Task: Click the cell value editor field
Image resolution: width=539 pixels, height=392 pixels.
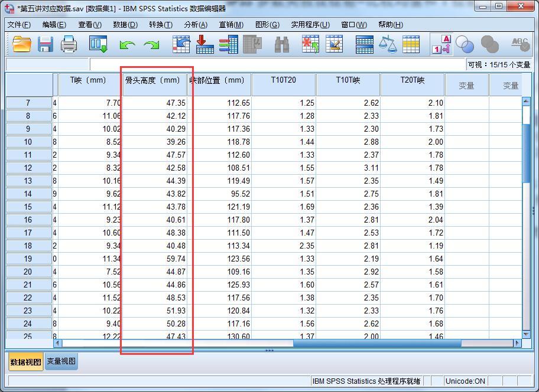Action: point(277,64)
